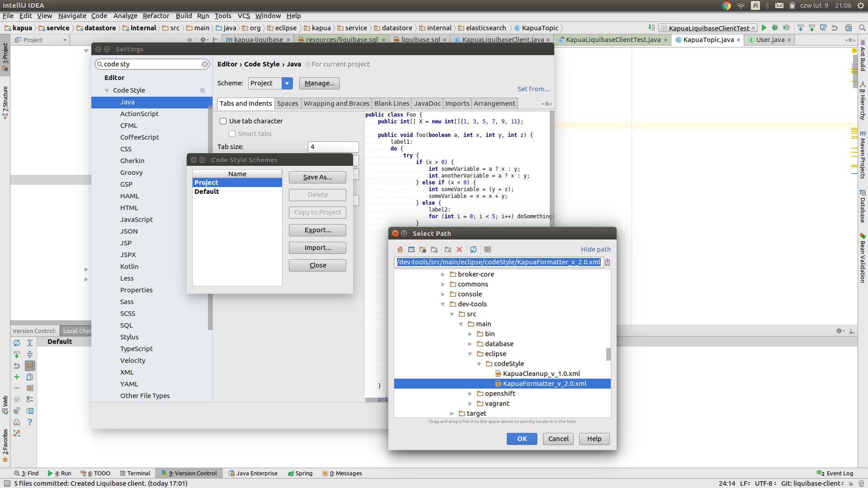
Task: Collapse the codeStyle folder node
Action: (479, 364)
